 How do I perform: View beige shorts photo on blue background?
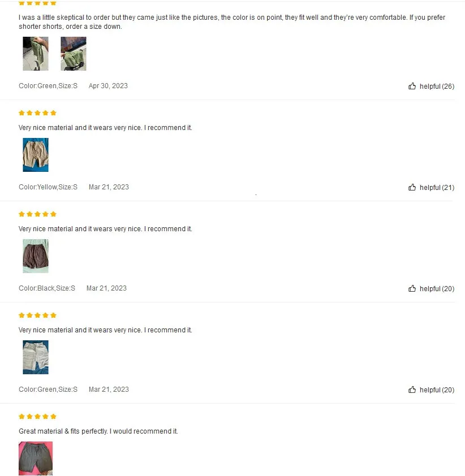pyautogui.click(x=36, y=155)
